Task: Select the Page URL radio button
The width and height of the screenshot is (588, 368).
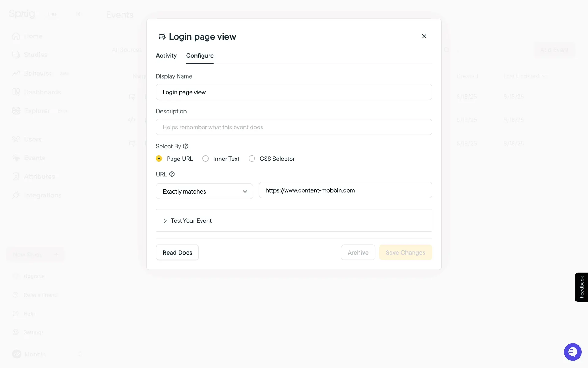Action: [159, 159]
